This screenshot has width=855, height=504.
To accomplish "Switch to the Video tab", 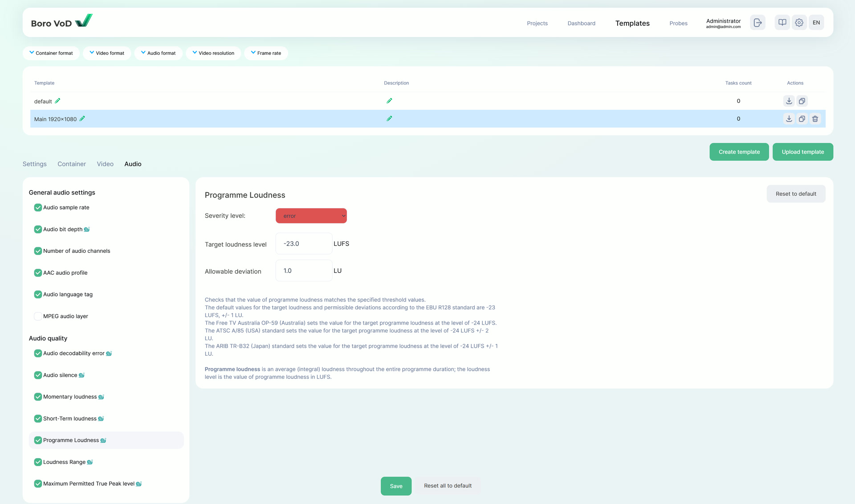I will [x=105, y=164].
